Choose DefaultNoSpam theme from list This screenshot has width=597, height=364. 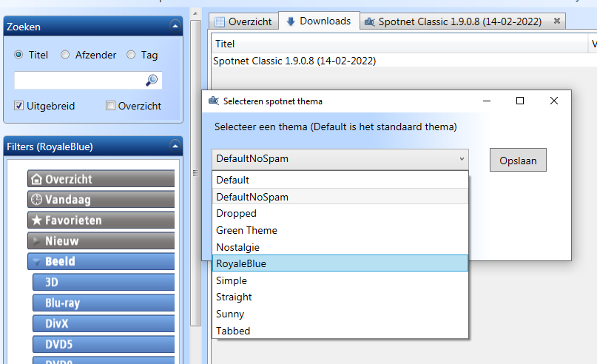340,197
